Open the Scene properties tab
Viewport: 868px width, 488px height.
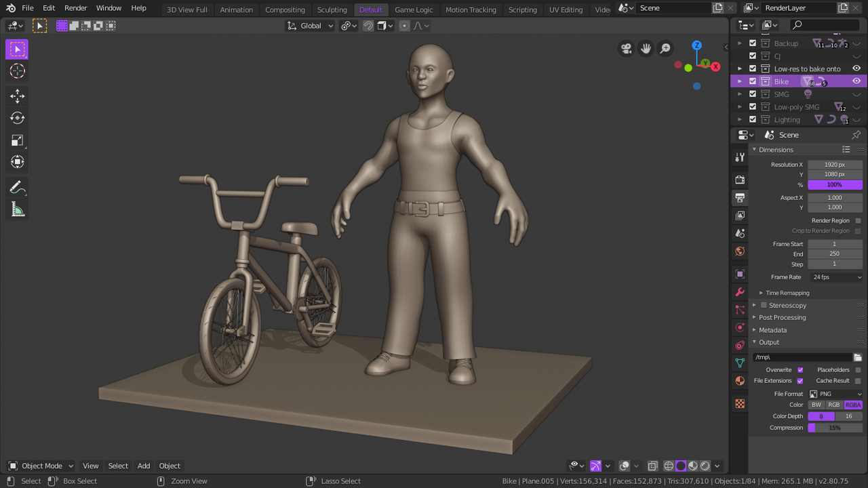point(740,233)
